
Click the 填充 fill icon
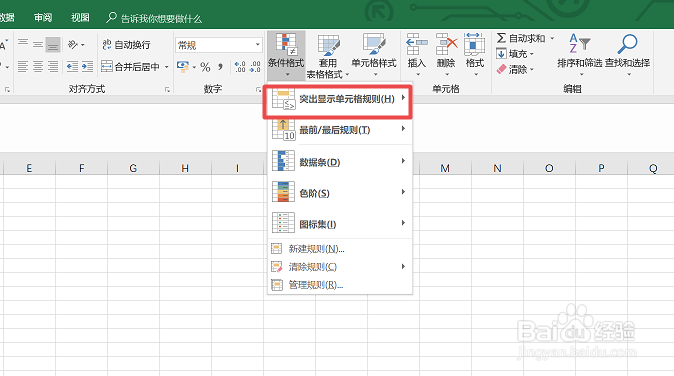pyautogui.click(x=501, y=54)
